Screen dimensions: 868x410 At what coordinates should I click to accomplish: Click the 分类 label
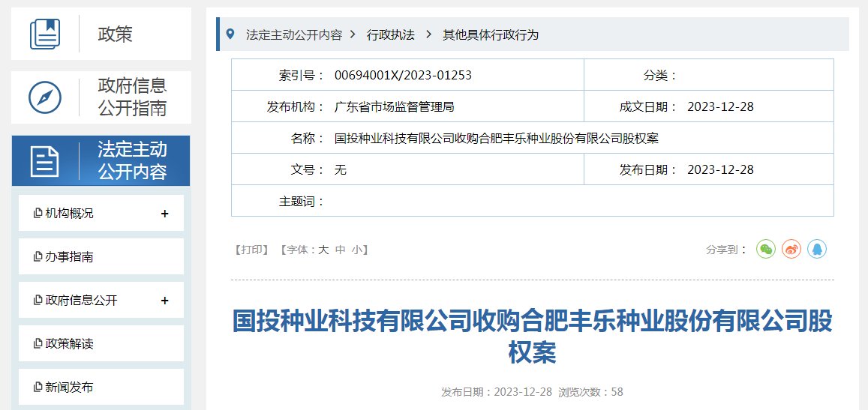point(660,75)
